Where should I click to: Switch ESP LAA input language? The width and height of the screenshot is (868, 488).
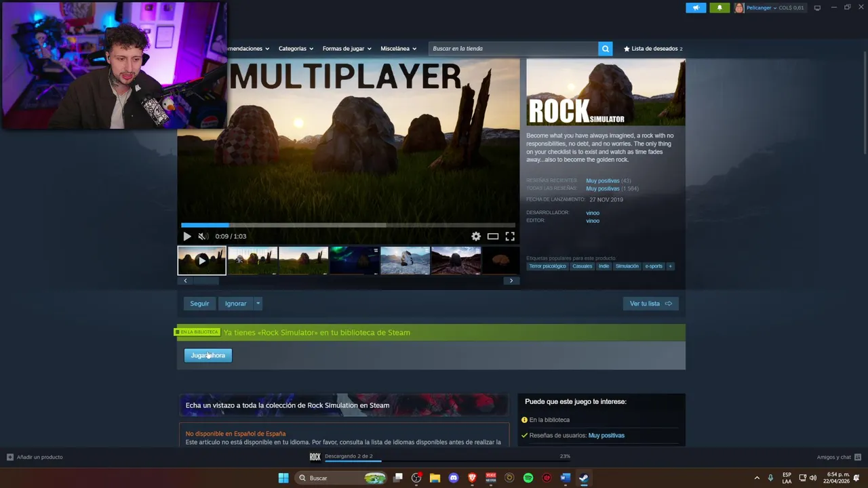[x=787, y=478]
